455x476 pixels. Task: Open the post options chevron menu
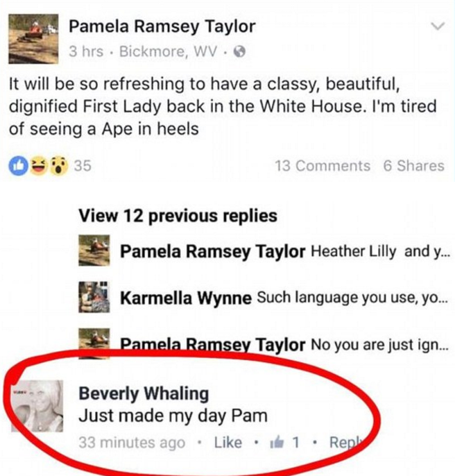tap(438, 26)
